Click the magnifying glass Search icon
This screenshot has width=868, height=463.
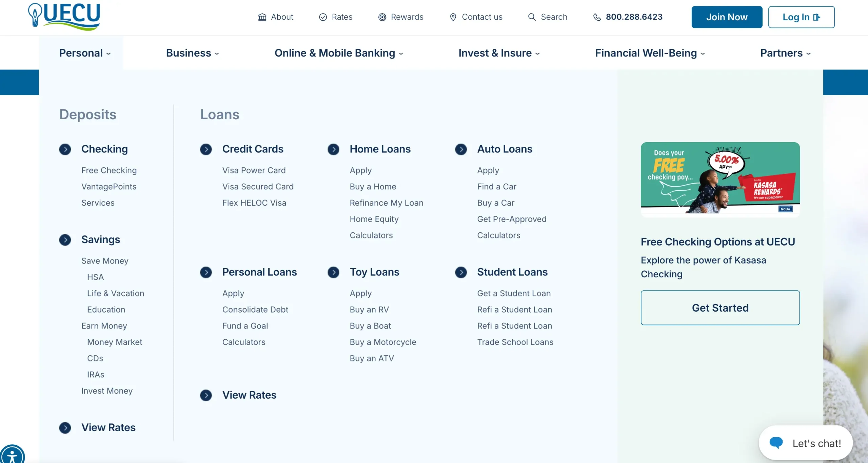coord(532,17)
